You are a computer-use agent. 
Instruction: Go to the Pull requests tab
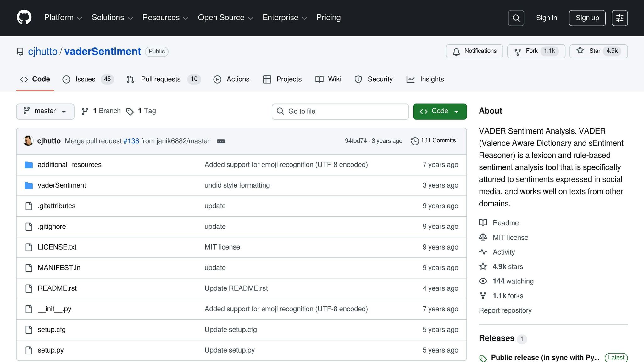[160, 80]
